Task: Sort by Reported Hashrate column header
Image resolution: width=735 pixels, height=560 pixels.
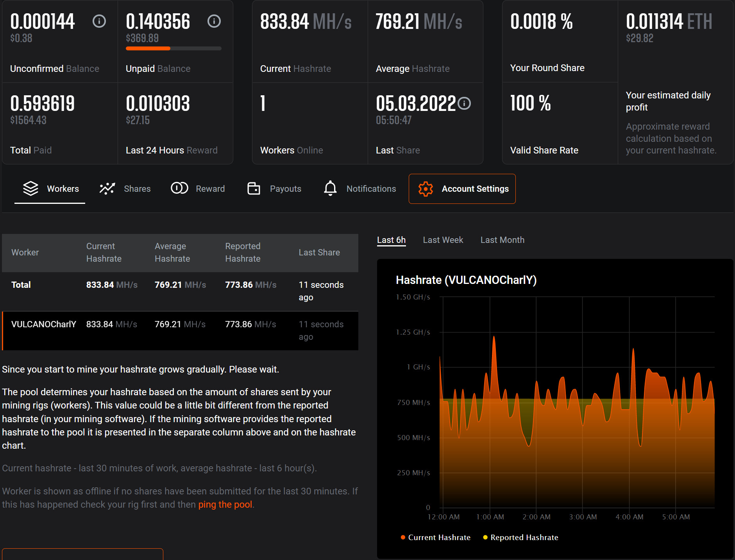Action: click(x=243, y=253)
